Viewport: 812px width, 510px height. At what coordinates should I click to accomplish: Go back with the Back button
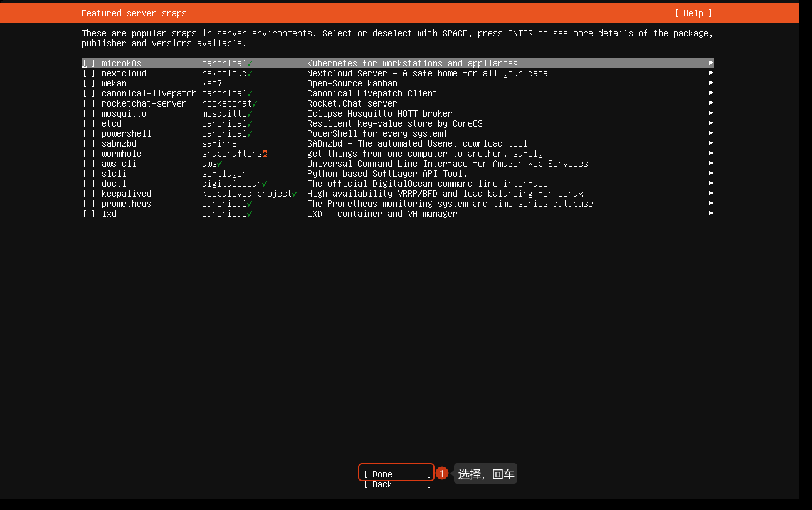(398, 484)
